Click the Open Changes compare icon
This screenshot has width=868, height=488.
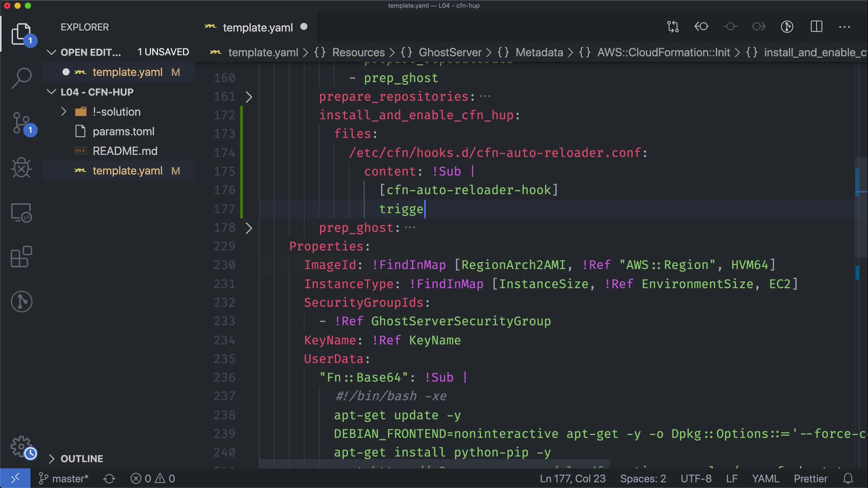673,27
